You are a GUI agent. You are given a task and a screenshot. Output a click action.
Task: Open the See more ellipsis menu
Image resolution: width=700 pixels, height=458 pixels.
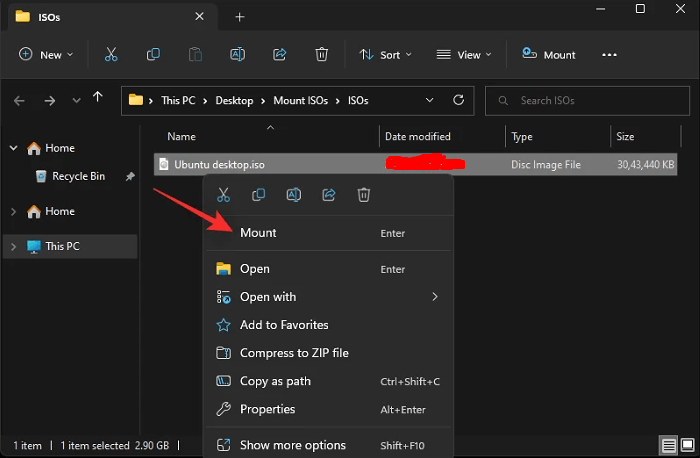(609, 55)
